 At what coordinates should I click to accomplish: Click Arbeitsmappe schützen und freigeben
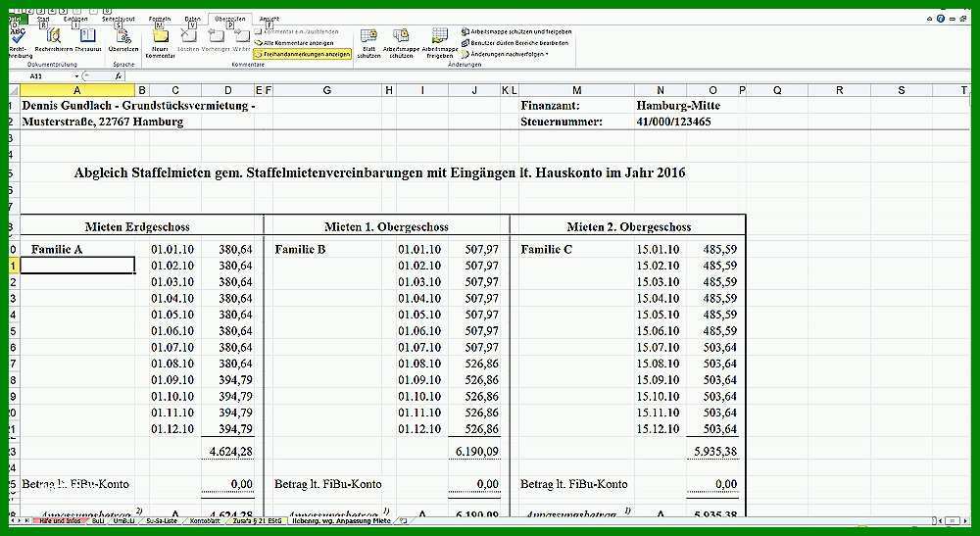pos(516,32)
